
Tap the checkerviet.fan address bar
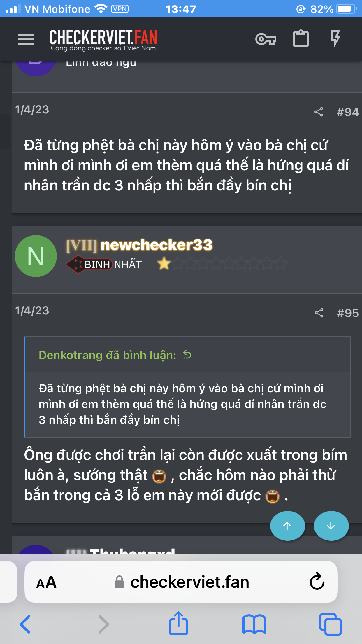[181, 582]
